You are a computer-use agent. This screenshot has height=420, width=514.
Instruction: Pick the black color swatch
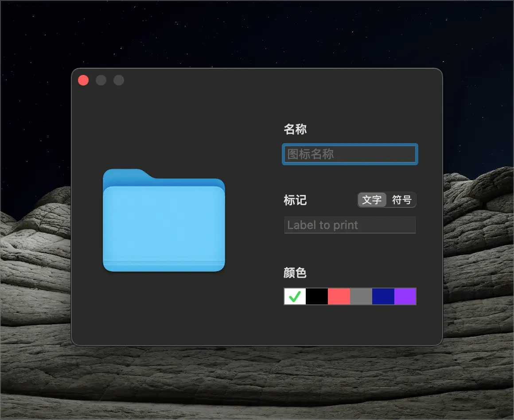coord(317,296)
